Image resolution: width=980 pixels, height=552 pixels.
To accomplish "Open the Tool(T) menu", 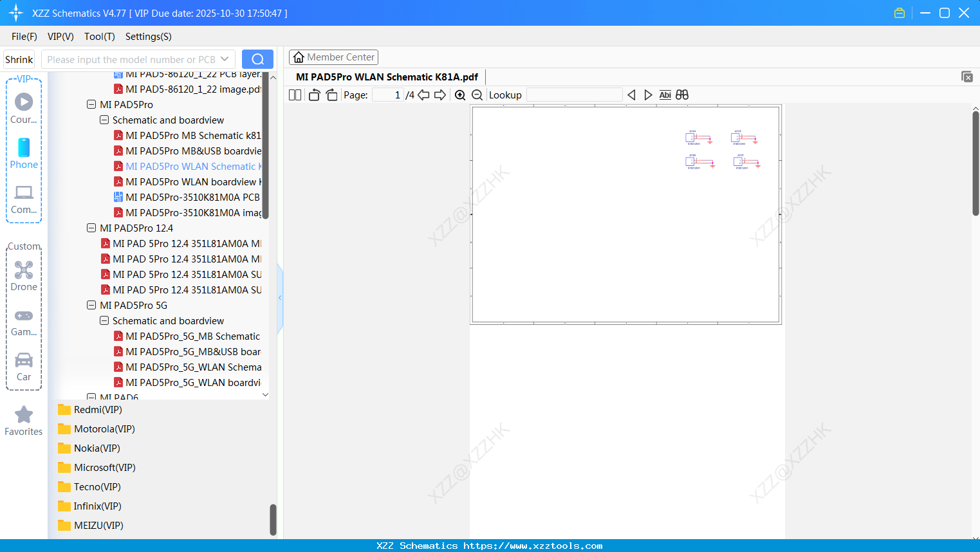I will tap(100, 37).
